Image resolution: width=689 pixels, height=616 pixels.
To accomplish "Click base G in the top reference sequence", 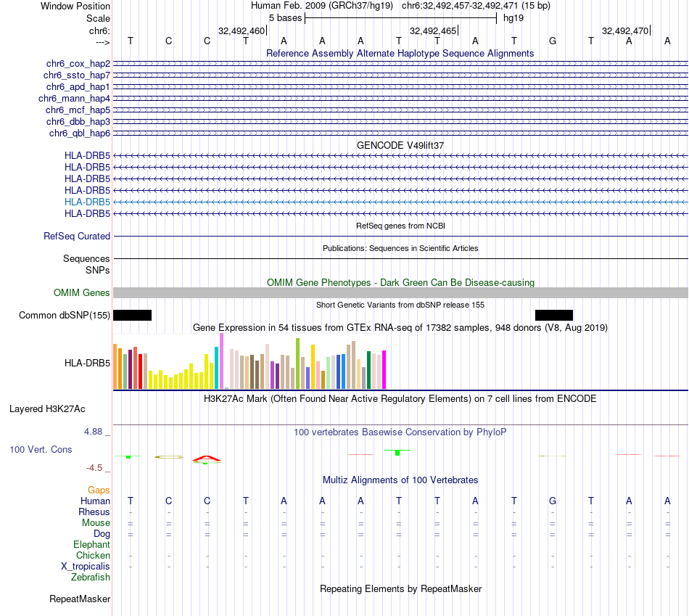I will pos(553,41).
